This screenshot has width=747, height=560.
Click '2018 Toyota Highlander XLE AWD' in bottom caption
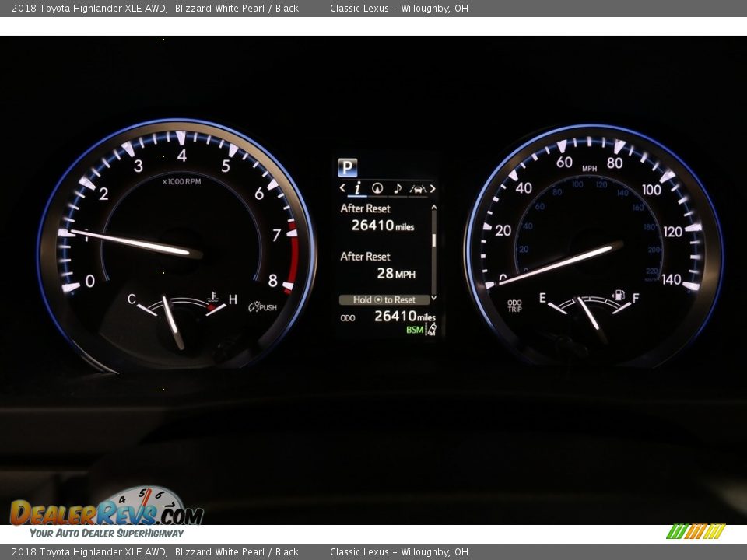tap(89, 552)
